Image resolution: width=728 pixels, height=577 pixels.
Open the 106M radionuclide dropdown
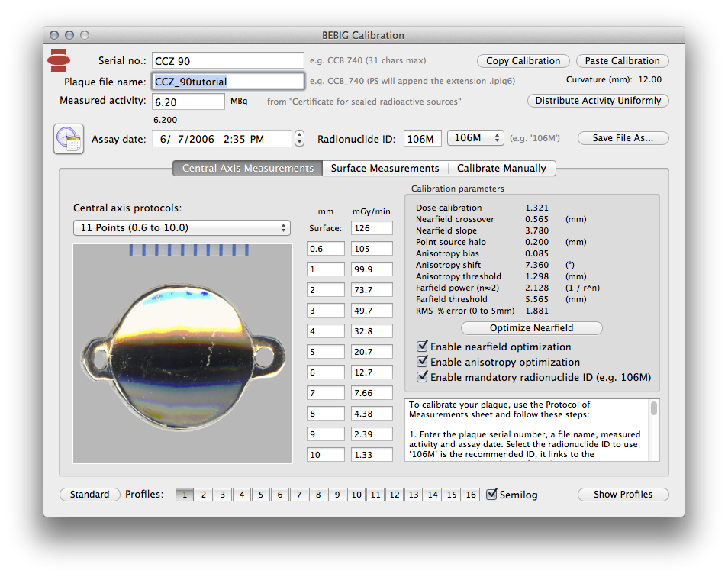click(x=475, y=138)
